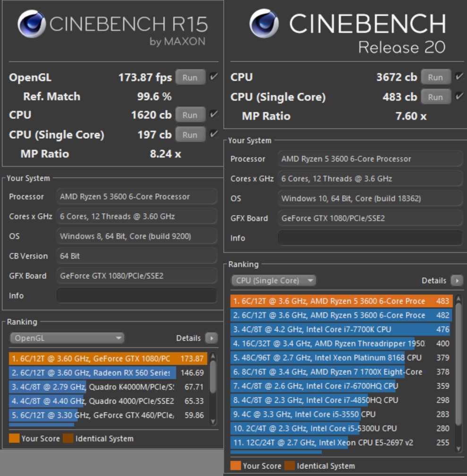
Task: Click CB Version field showing 64 Bit
Action: (137, 256)
